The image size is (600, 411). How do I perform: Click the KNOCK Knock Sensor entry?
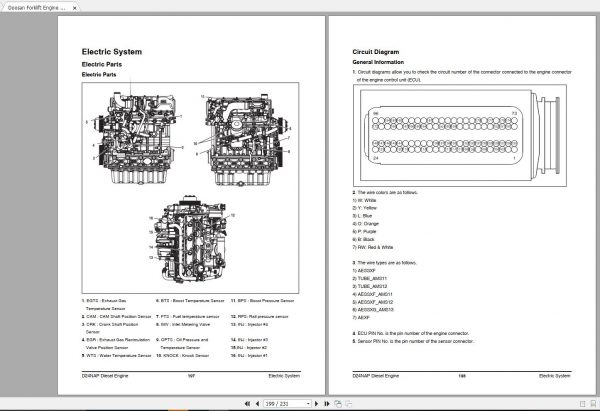pos(182,356)
